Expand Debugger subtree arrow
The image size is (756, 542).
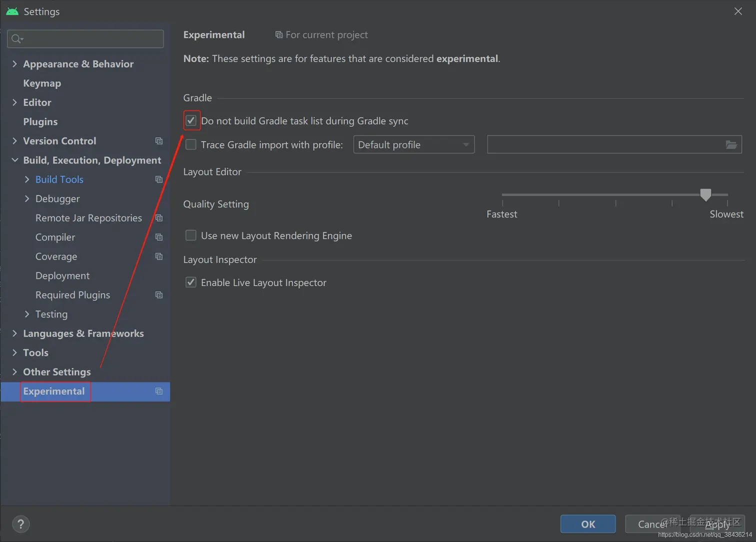pos(27,198)
